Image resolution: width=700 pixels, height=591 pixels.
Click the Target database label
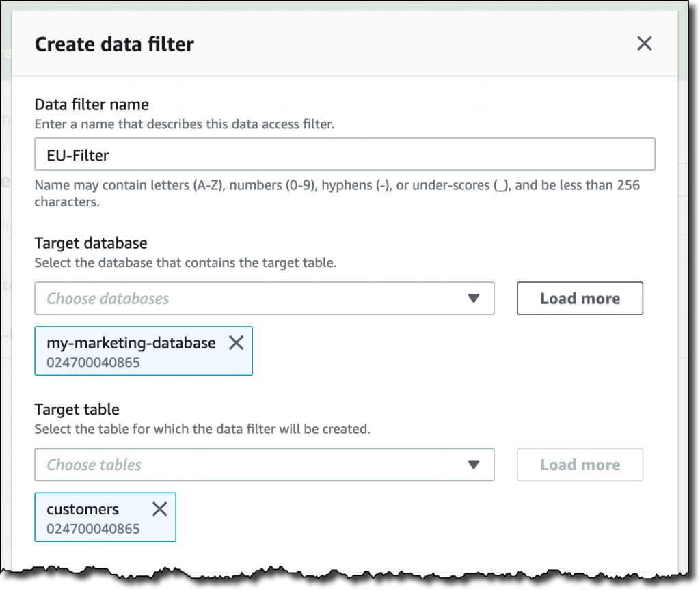tap(91, 243)
